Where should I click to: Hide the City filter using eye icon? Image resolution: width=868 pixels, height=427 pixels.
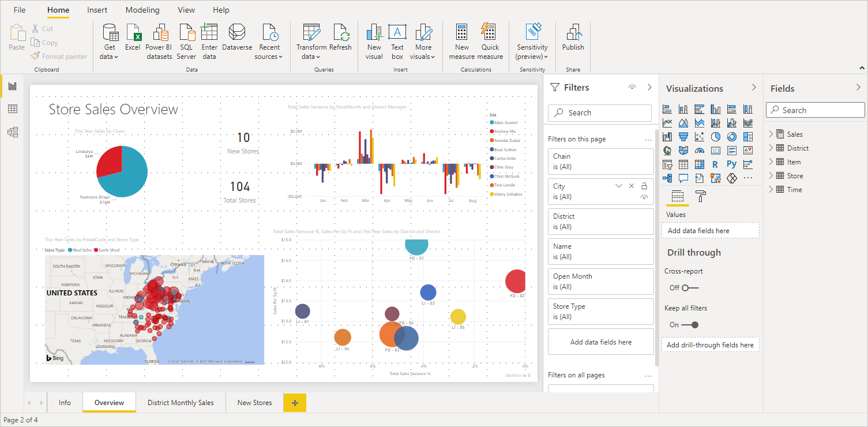644,197
